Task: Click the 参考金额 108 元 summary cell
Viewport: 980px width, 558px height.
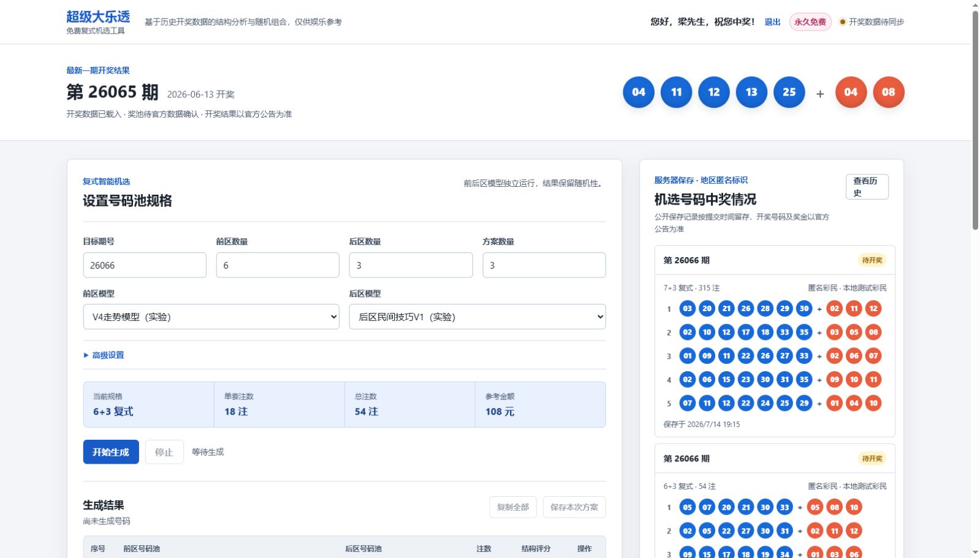Action: coord(540,405)
